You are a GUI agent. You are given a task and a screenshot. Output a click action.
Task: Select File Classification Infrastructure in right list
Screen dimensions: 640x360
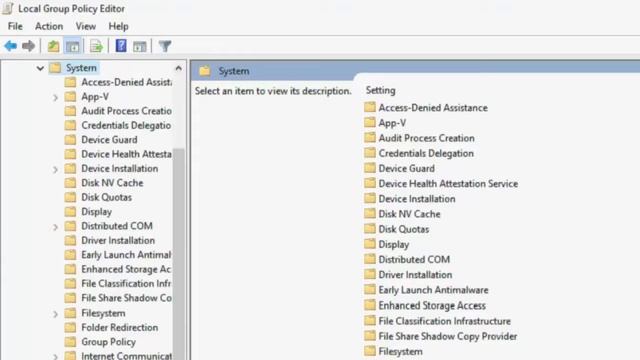tap(444, 321)
